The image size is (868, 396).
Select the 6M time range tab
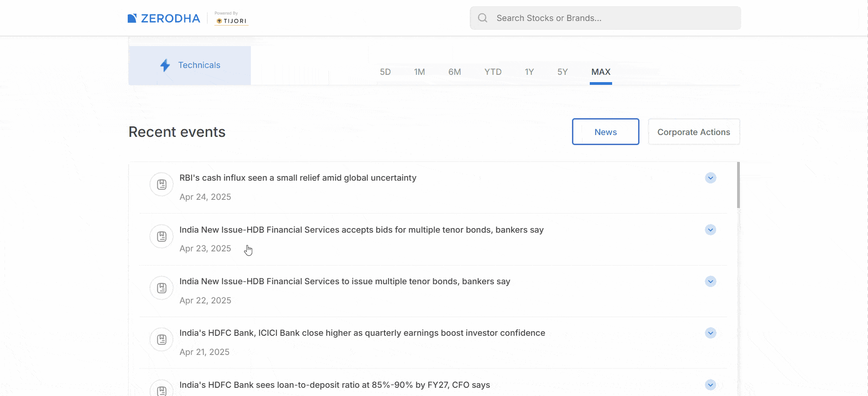[455, 72]
